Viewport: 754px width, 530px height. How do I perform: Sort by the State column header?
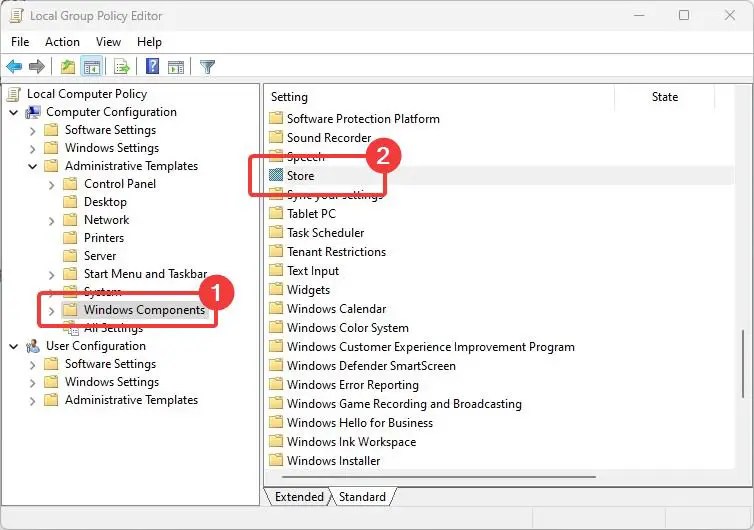[665, 97]
